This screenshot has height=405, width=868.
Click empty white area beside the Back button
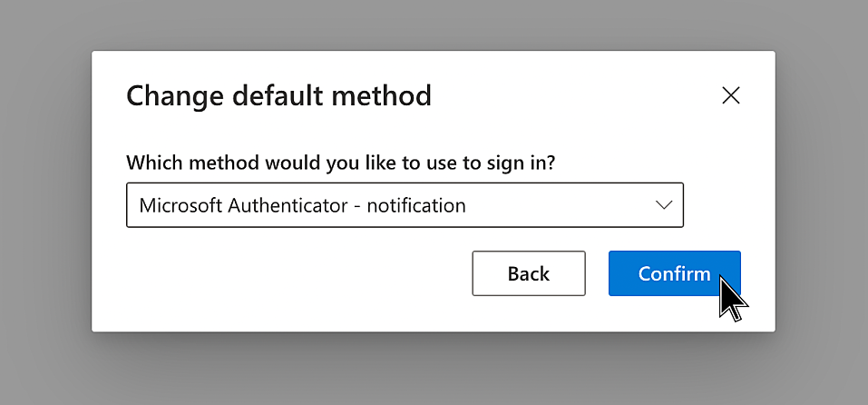pos(290,277)
